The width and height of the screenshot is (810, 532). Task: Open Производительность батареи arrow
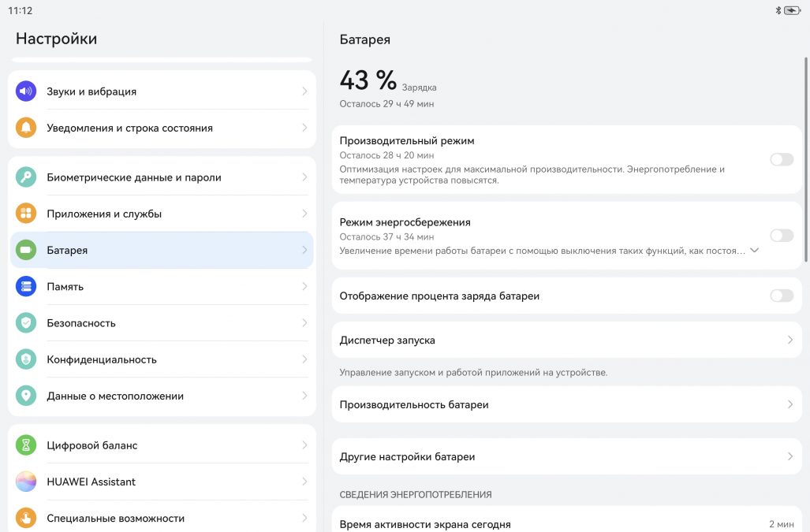(789, 404)
